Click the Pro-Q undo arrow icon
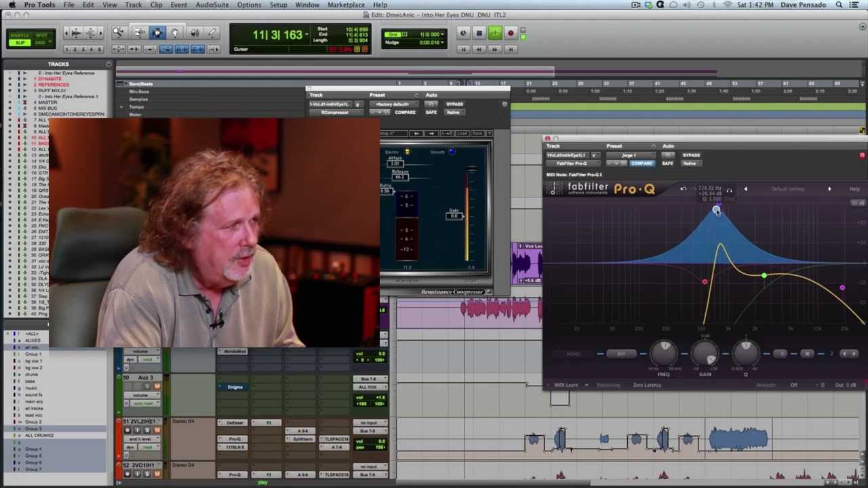 coord(683,189)
